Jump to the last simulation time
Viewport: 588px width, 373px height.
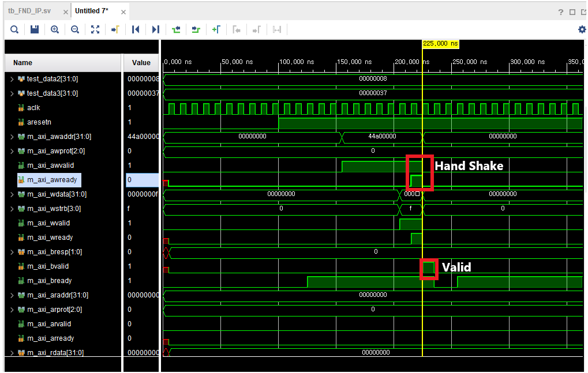tap(156, 29)
